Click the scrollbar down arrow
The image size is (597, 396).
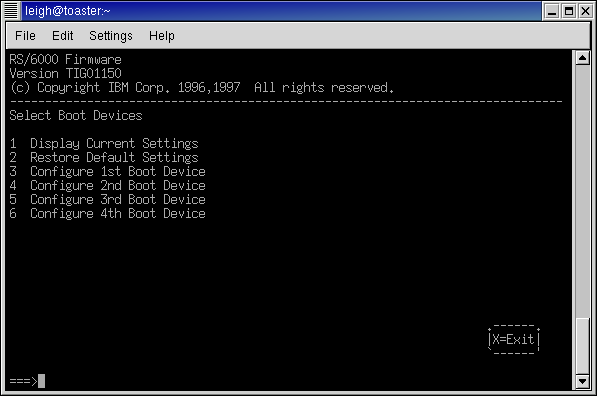pyautogui.click(x=582, y=381)
